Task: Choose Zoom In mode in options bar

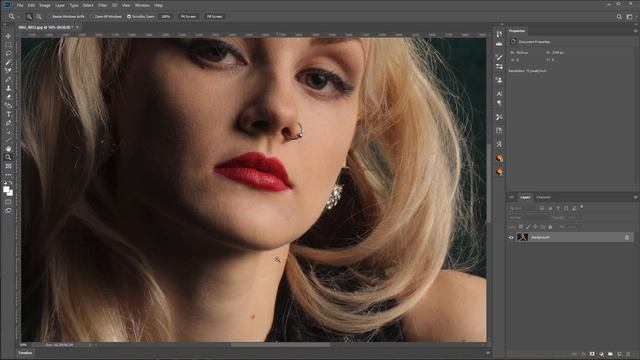Action: 29,17
